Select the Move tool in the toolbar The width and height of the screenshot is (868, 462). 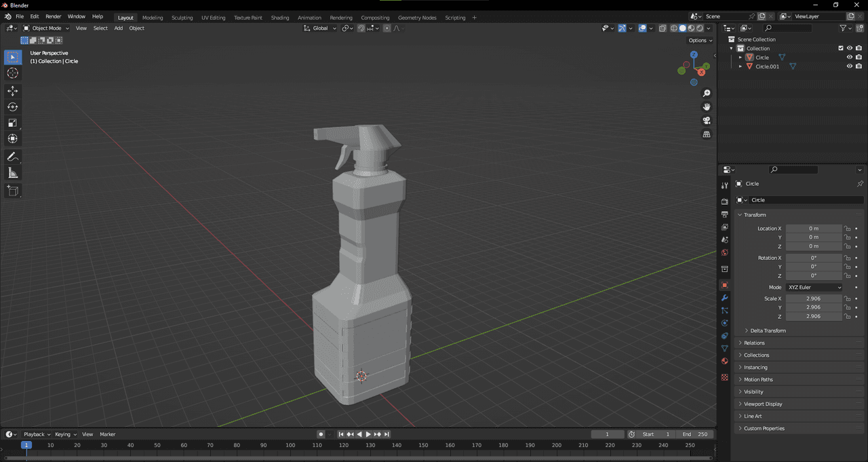[13, 91]
